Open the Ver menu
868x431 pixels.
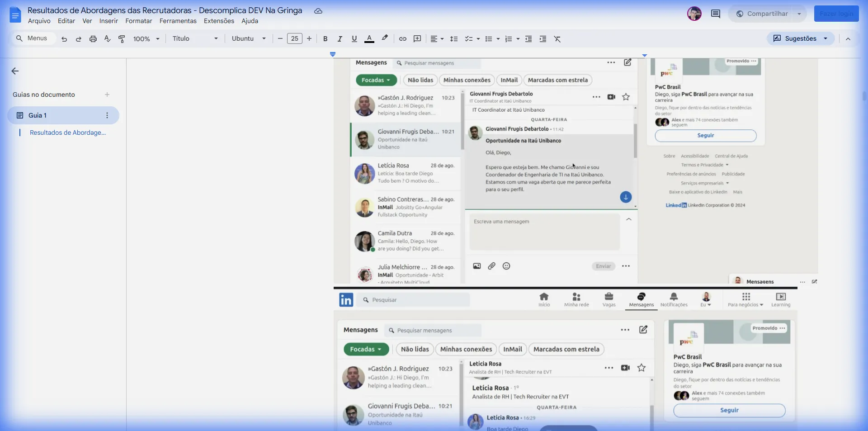[x=87, y=21]
